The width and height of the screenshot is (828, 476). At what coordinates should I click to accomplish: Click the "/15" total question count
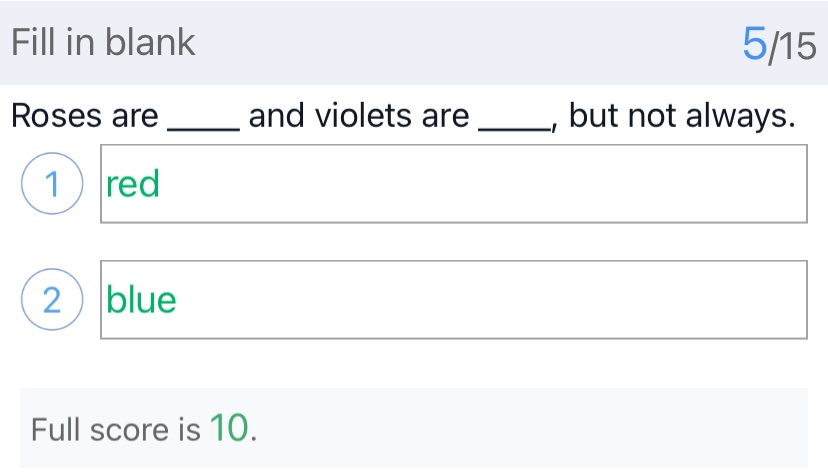click(x=794, y=45)
